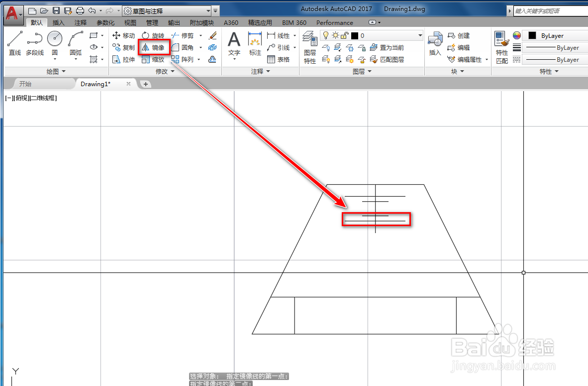The image size is (588, 386).
Task: Expand the 特性 (Properties) panel
Action: pos(549,71)
